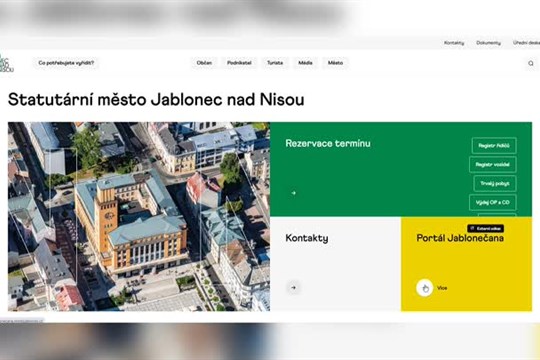Screen dimensions: 540x360
Task: Click Trvalý pobyt button
Action: (x=495, y=184)
